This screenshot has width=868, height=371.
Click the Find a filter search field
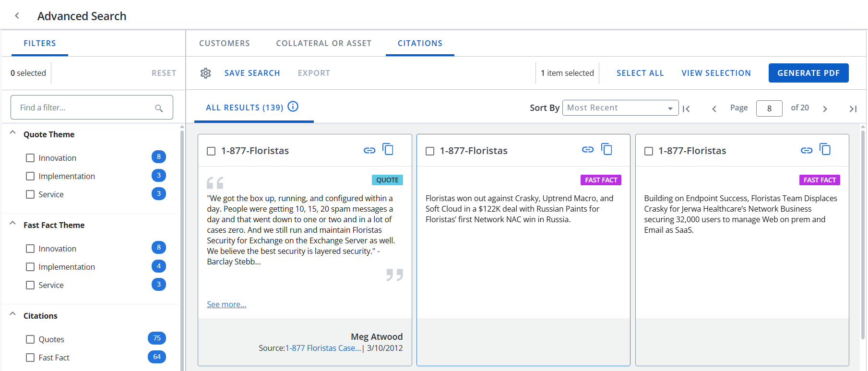[92, 108]
